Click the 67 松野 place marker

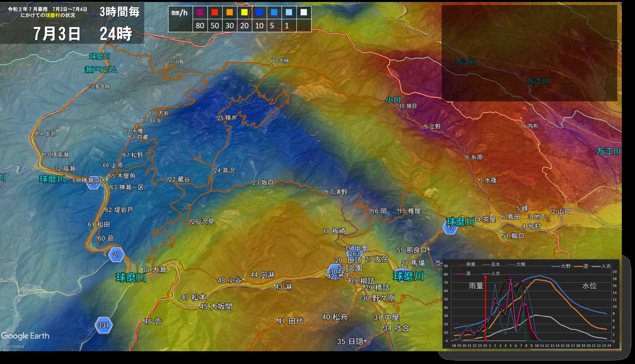(133, 155)
